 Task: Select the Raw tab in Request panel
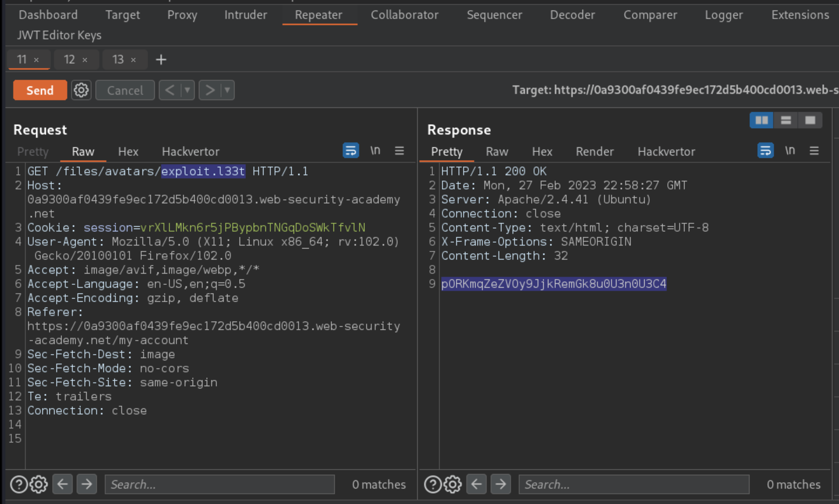point(82,151)
